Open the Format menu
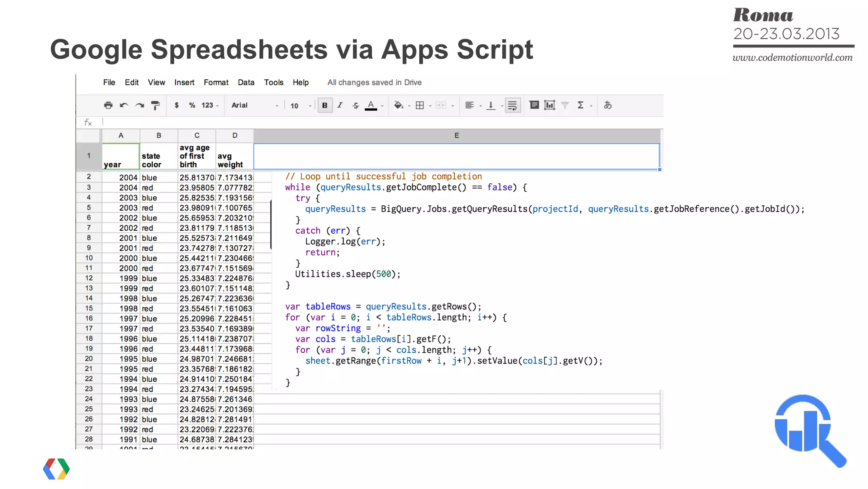The height and width of the screenshot is (489, 868). click(x=216, y=82)
